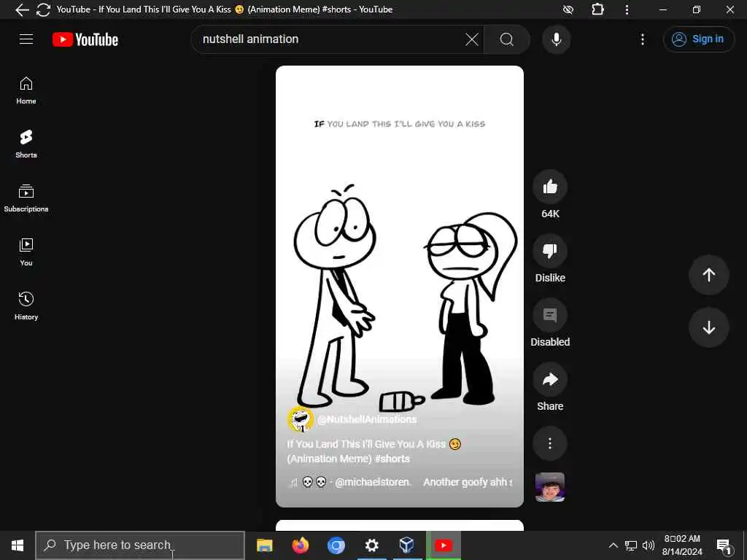Image resolution: width=747 pixels, height=560 pixels.
Task: Open the You section
Action: (26, 252)
